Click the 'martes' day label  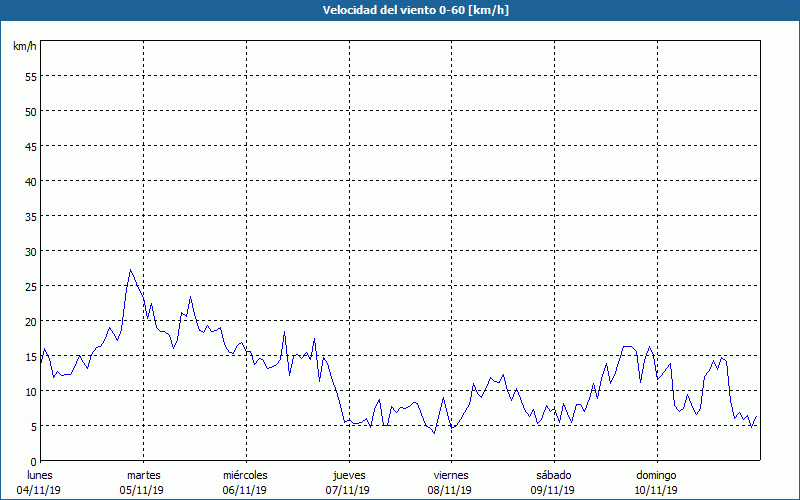tap(144, 475)
